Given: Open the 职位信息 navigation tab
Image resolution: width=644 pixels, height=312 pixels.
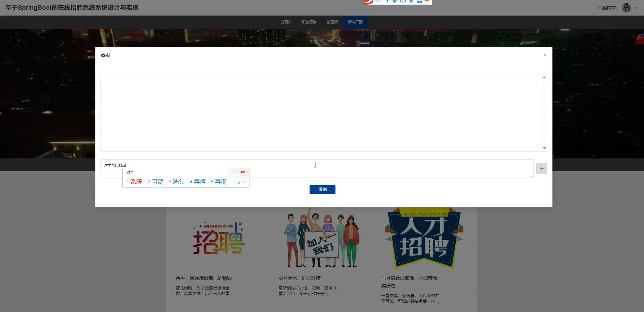Looking at the screenshot, I should (309, 22).
